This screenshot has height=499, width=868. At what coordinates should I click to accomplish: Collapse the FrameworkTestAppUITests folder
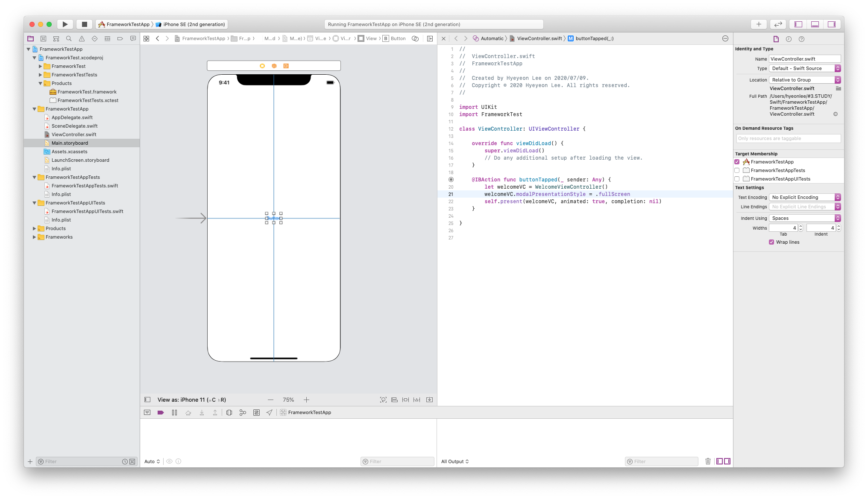35,203
